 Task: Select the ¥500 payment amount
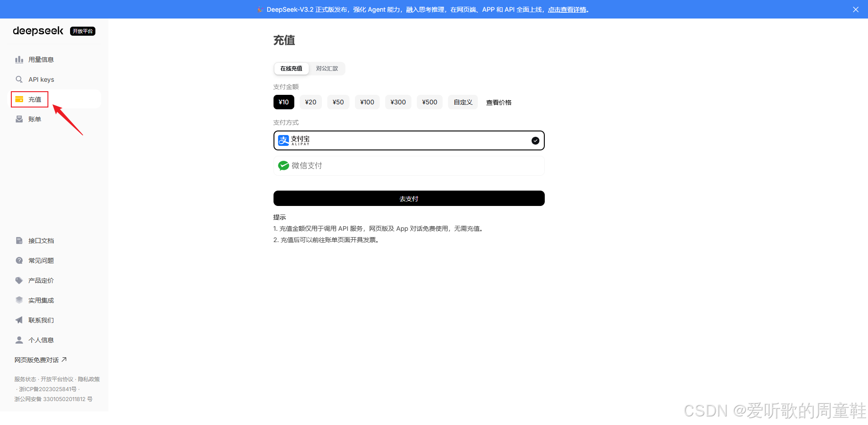point(429,102)
